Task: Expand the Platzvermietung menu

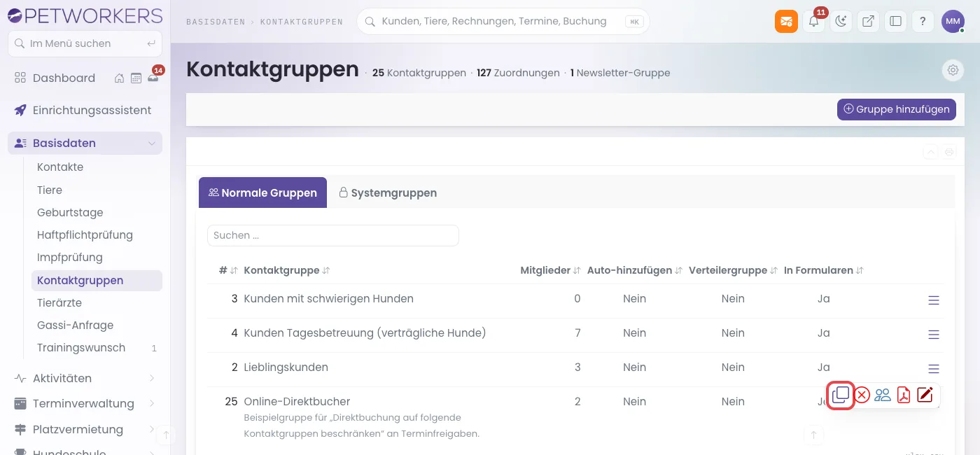Action: pos(152,429)
